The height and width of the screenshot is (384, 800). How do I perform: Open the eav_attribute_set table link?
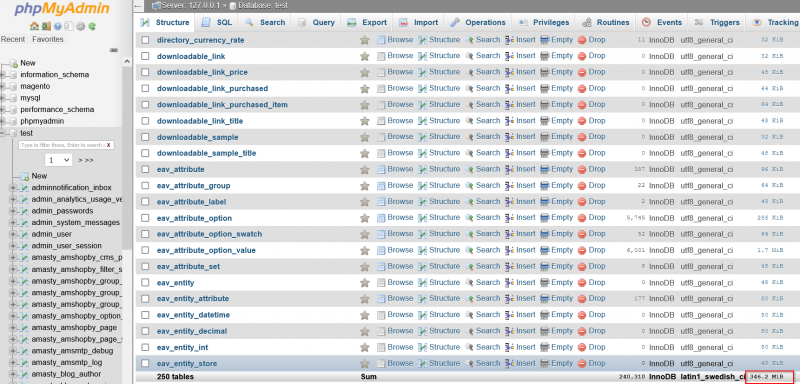(x=188, y=267)
